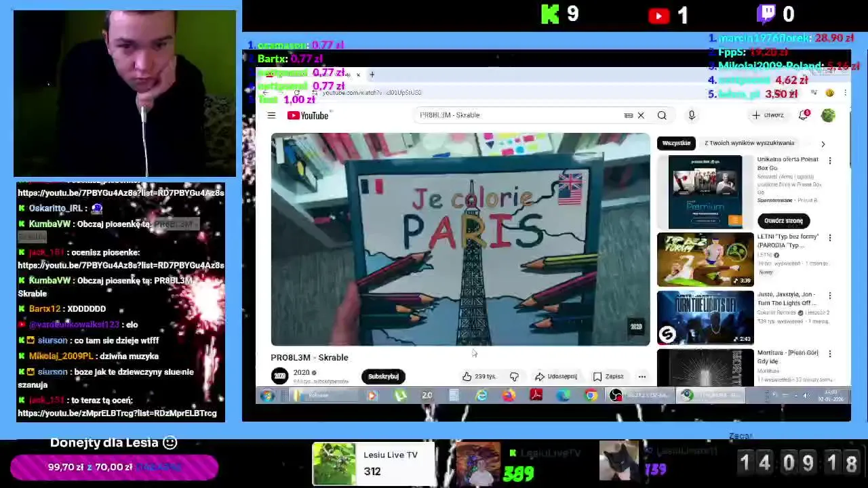Click the Utwórz create button
This screenshot has width=868, height=488.
(x=768, y=115)
